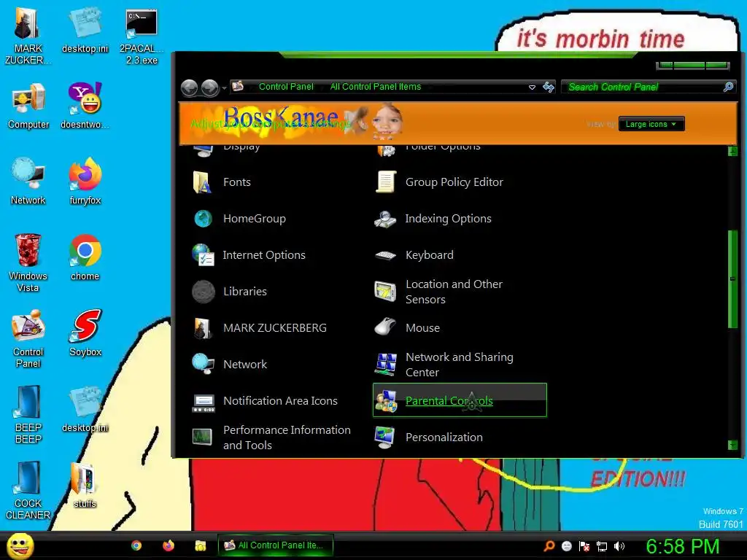Open the Keyboard icon
Viewport: 747px width, 560px height.
pos(385,256)
